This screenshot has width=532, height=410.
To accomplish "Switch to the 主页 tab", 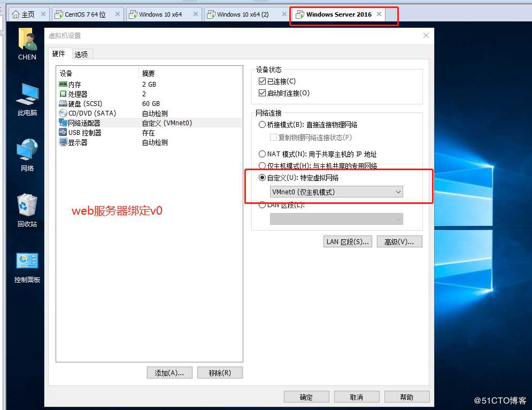I will 28,14.
